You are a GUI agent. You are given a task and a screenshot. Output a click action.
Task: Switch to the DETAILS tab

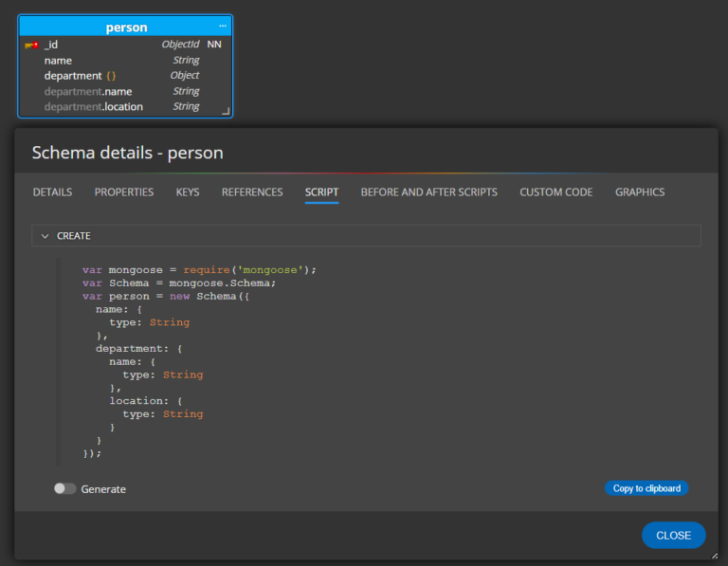(x=52, y=192)
